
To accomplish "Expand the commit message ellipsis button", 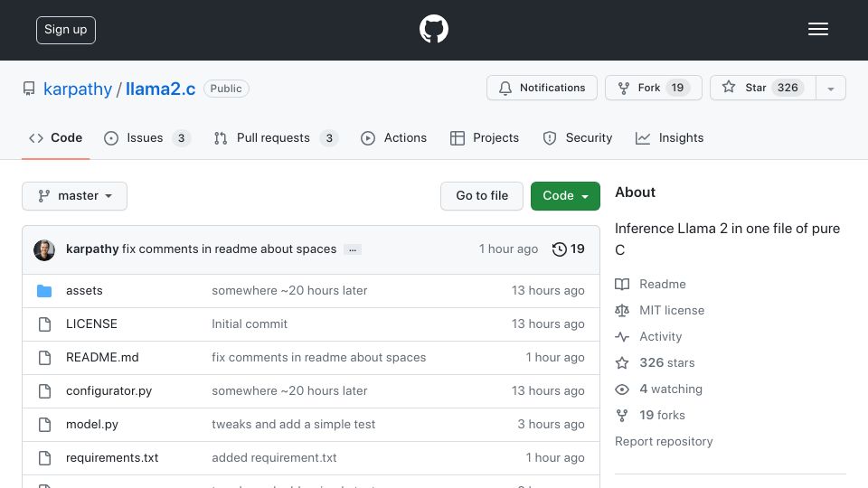I will coord(353,249).
